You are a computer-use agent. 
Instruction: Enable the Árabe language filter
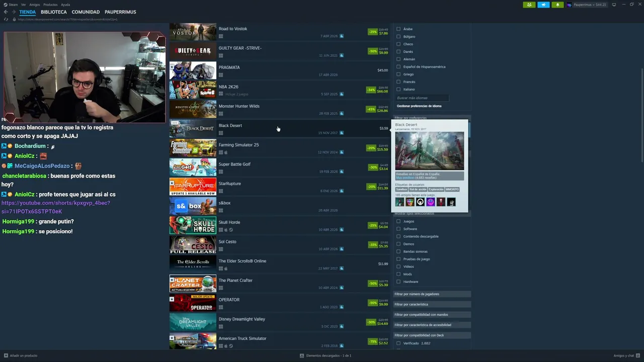coord(398,29)
